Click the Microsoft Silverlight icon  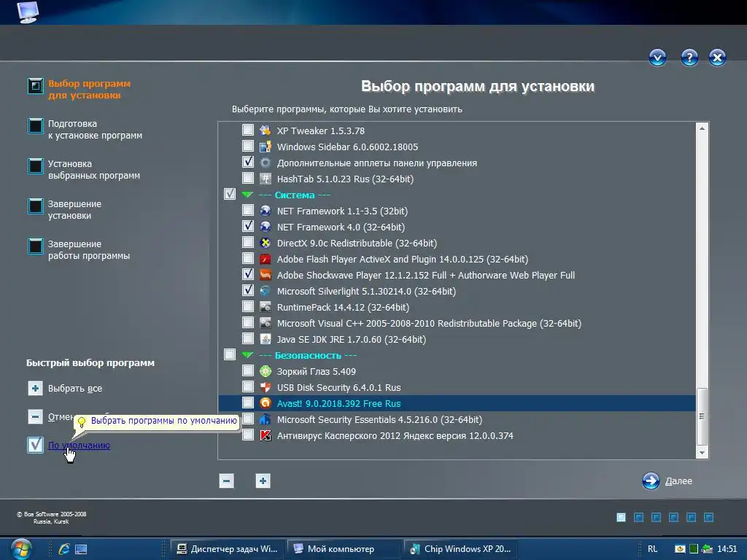tap(266, 291)
